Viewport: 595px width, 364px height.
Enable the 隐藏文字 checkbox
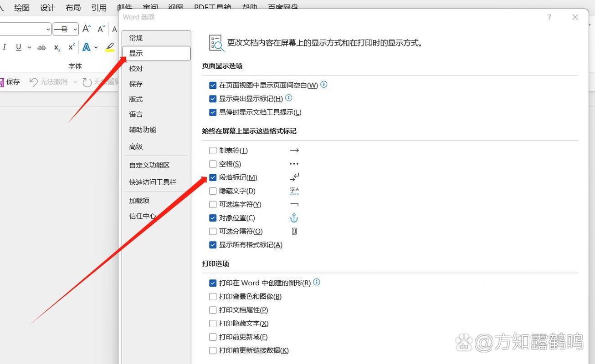tap(213, 191)
